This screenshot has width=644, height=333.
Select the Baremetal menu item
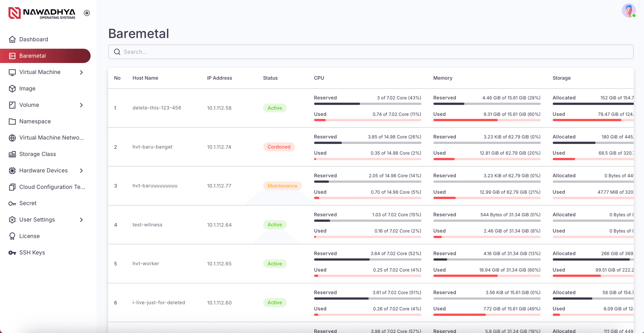point(45,56)
